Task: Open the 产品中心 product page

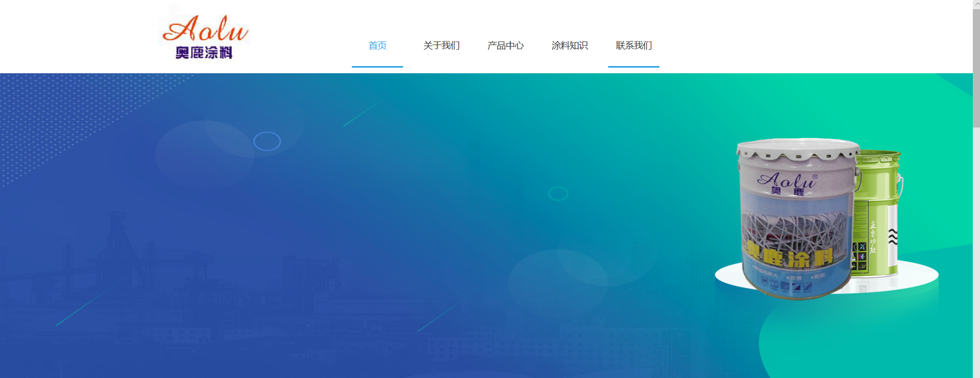Action: pyautogui.click(x=505, y=46)
